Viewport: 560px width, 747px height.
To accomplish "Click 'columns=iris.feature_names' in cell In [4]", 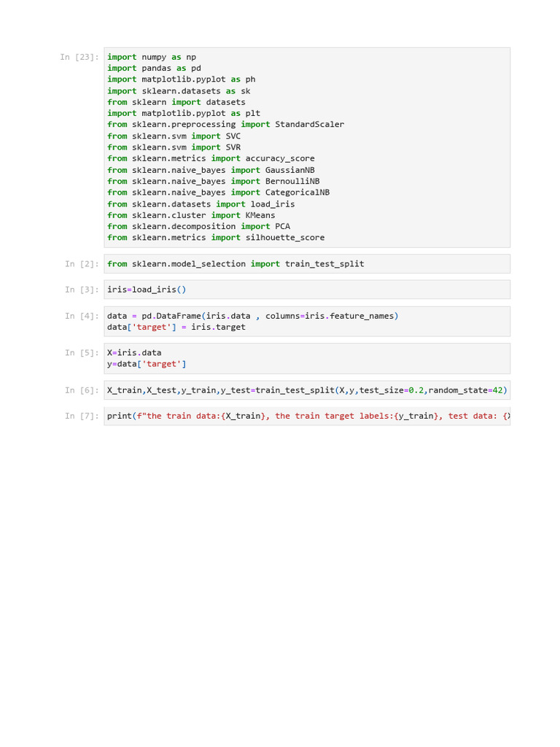I will tap(330, 316).
